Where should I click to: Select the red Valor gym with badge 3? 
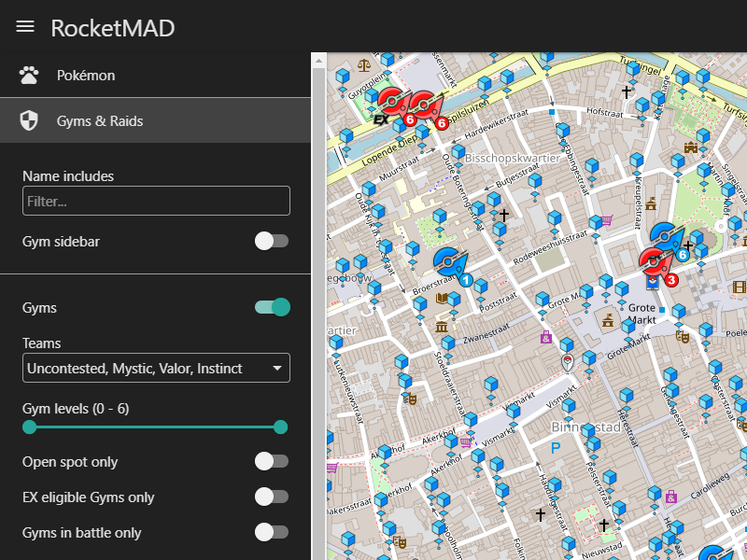(x=655, y=265)
